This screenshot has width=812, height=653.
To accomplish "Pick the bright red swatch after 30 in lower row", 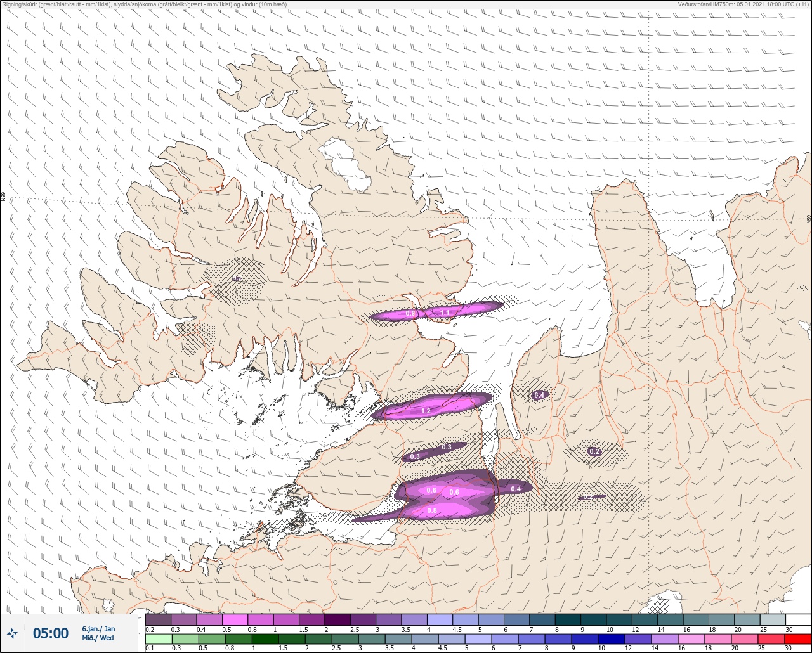I will [798, 639].
